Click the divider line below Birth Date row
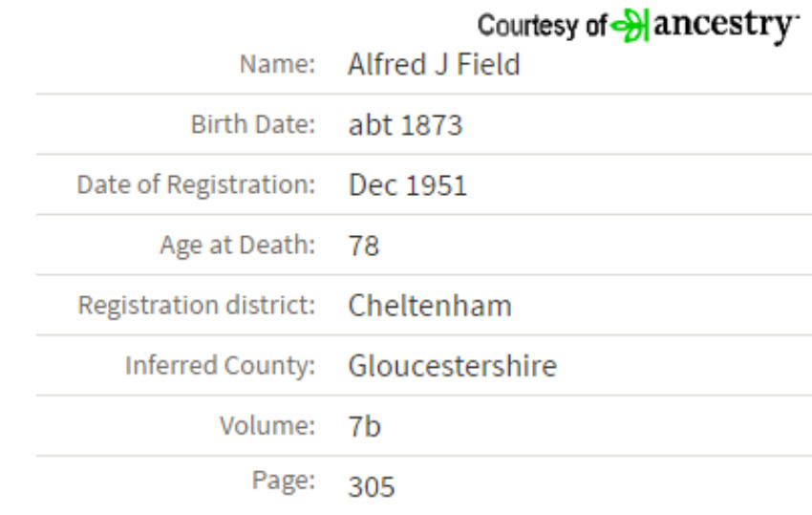Screen dimensions: 812x515 424,154
